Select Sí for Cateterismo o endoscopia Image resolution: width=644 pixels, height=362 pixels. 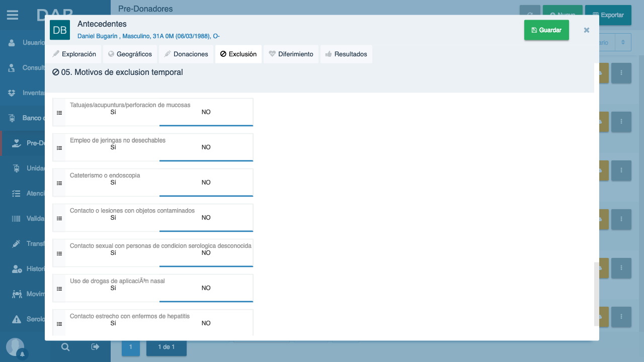point(113,183)
